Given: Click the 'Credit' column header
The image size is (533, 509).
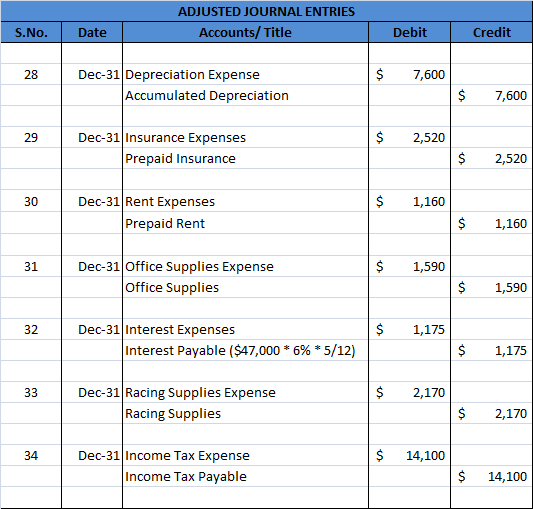Looking at the screenshot, I should (x=492, y=32).
